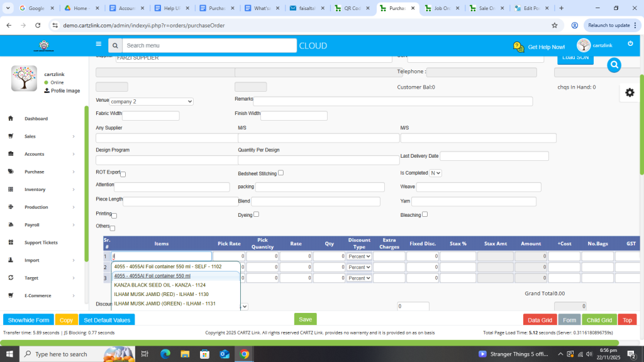The width and height of the screenshot is (644, 362).
Task: Tick the Bedsheet Stitching checkbox
Action: click(280, 173)
